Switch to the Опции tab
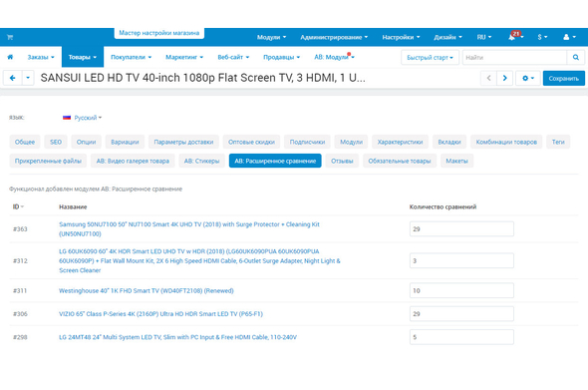 pyautogui.click(x=87, y=142)
